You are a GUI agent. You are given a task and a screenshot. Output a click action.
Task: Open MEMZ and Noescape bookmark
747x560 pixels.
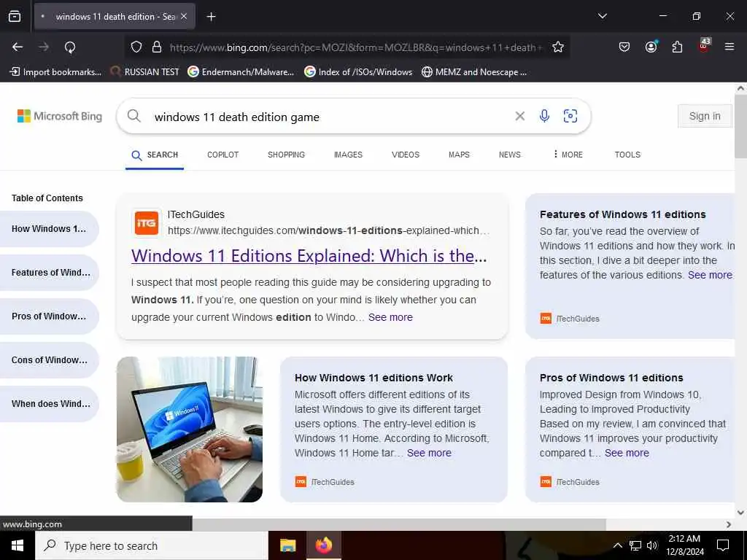point(474,72)
